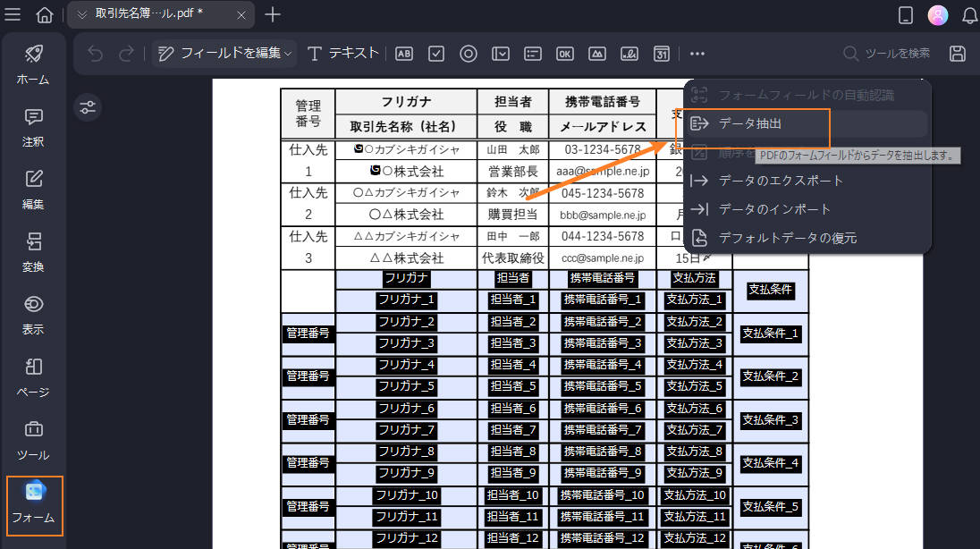Select the text field tool (AB)
The width and height of the screenshot is (980, 549).
pos(403,54)
